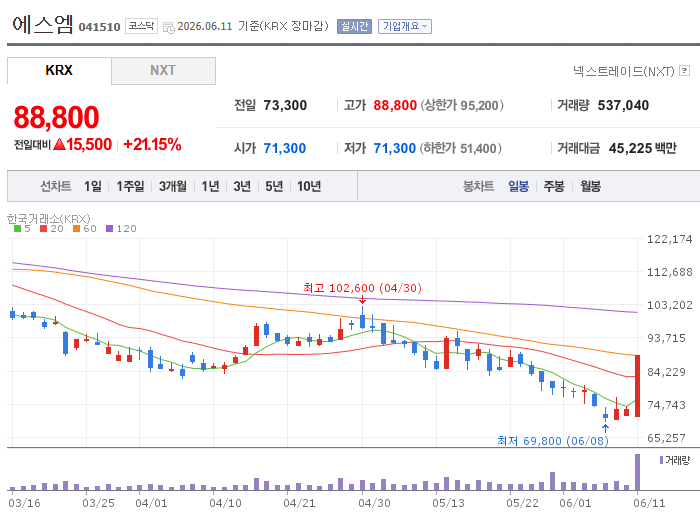Click the change amount 15,500
Viewport: 700px width, 520px height.
click(x=89, y=145)
